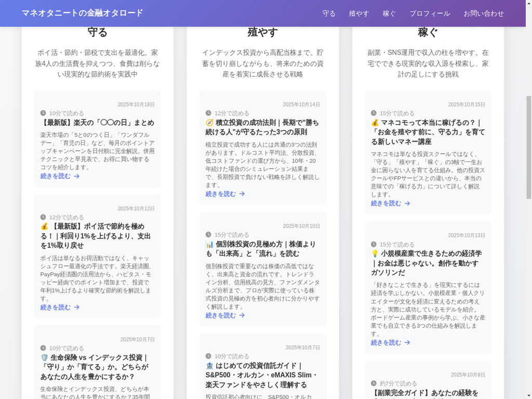This screenshot has height=399, width=532.
Task: Click the shield emoji on 生命保険 vs インデックス投資
Action: 43,356
